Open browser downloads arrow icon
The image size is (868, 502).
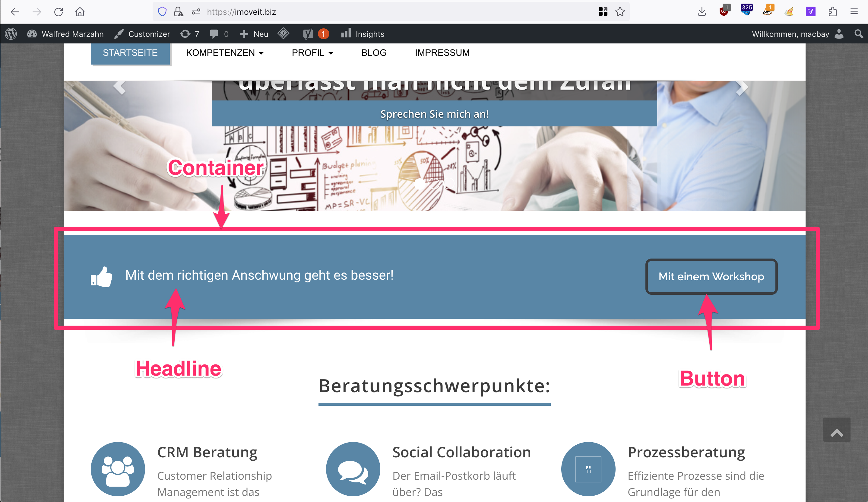702,12
